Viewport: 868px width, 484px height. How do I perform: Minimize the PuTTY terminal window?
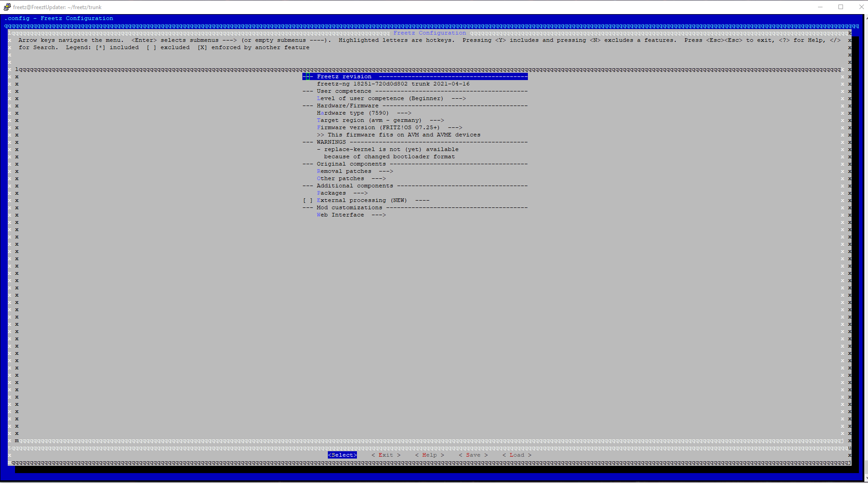click(x=820, y=7)
